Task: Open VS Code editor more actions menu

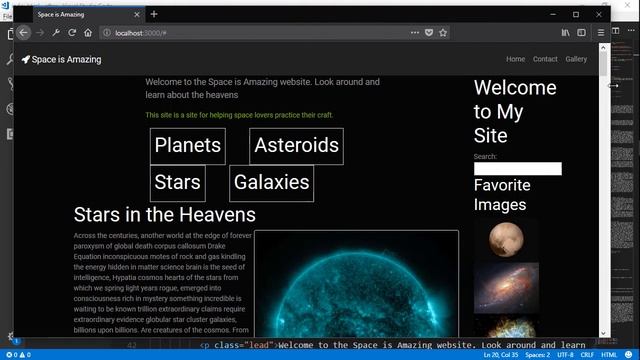Action: pyautogui.click(x=631, y=30)
